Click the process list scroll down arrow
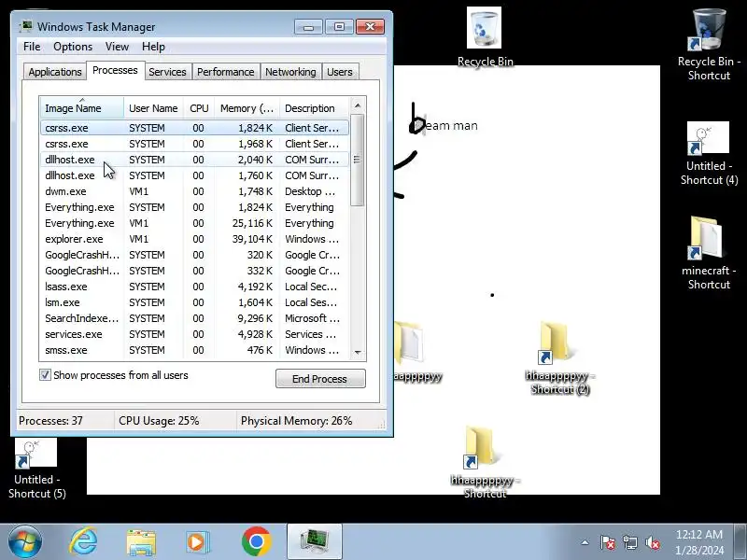This screenshot has height=560, width=747. [358, 353]
